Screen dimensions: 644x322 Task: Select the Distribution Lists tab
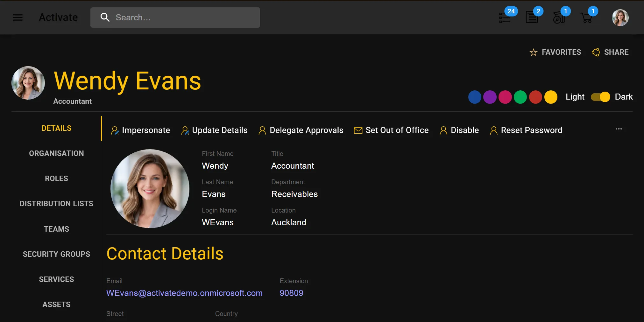tap(56, 204)
